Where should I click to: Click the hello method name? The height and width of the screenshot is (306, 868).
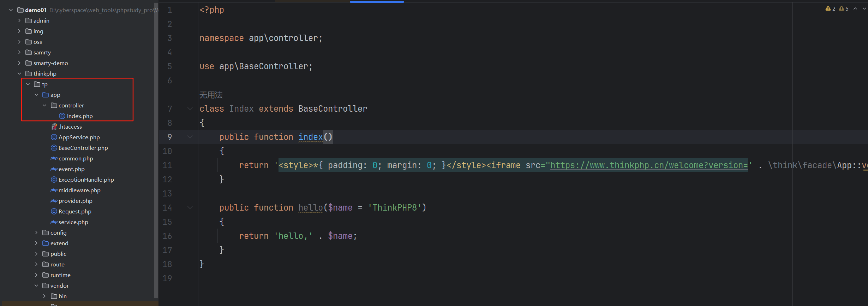(x=311, y=208)
